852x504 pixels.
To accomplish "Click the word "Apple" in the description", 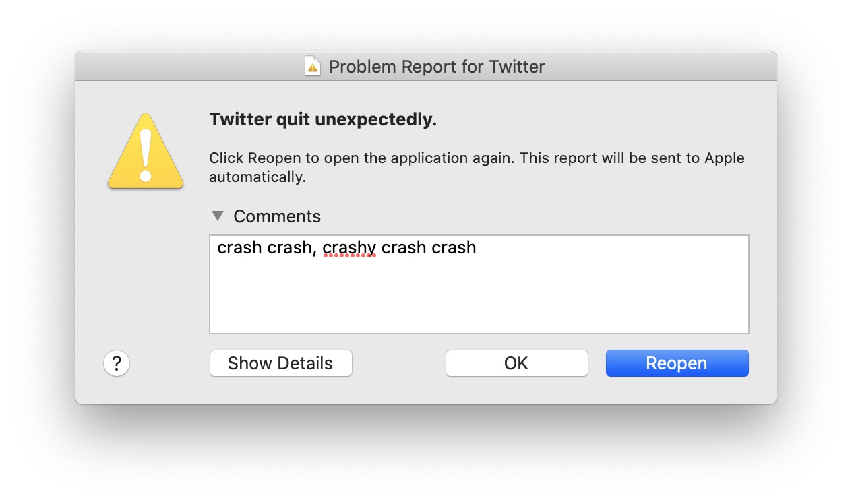I will pyautogui.click(x=725, y=158).
